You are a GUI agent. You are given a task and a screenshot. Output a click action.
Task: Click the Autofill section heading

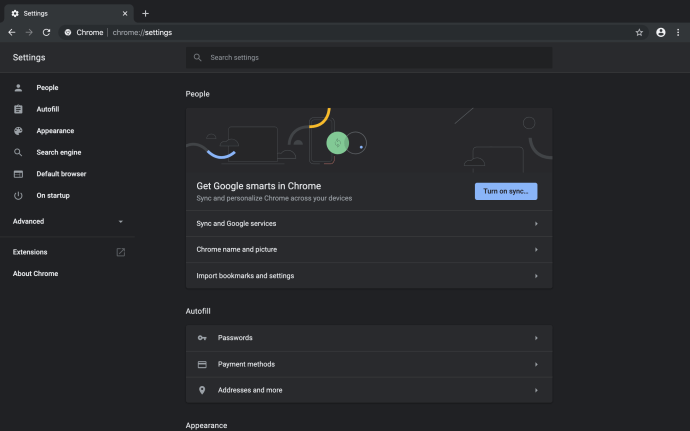point(198,311)
